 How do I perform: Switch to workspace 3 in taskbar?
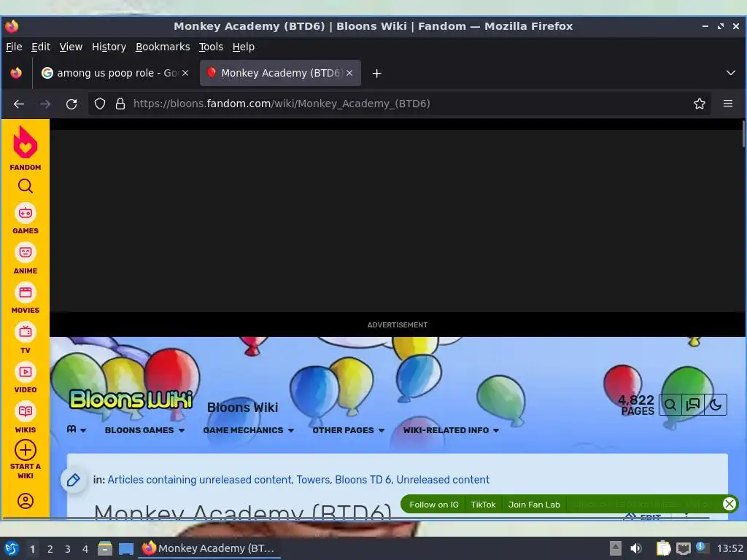[68, 549]
